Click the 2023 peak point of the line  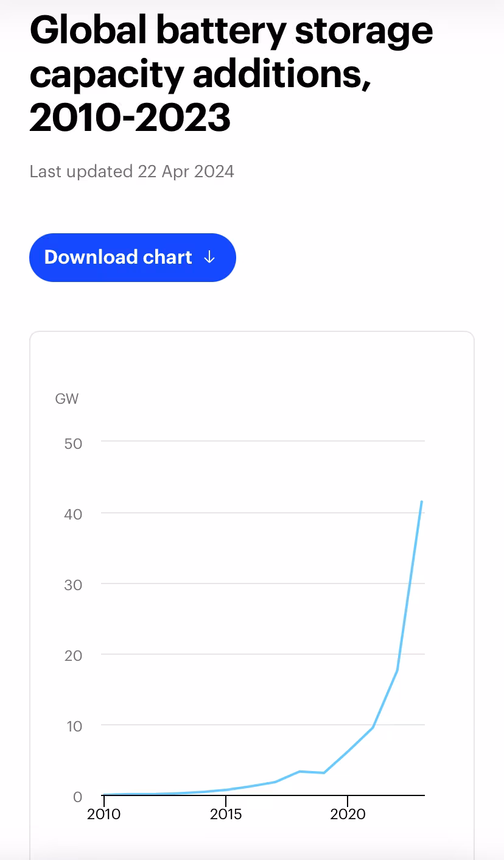421,501
